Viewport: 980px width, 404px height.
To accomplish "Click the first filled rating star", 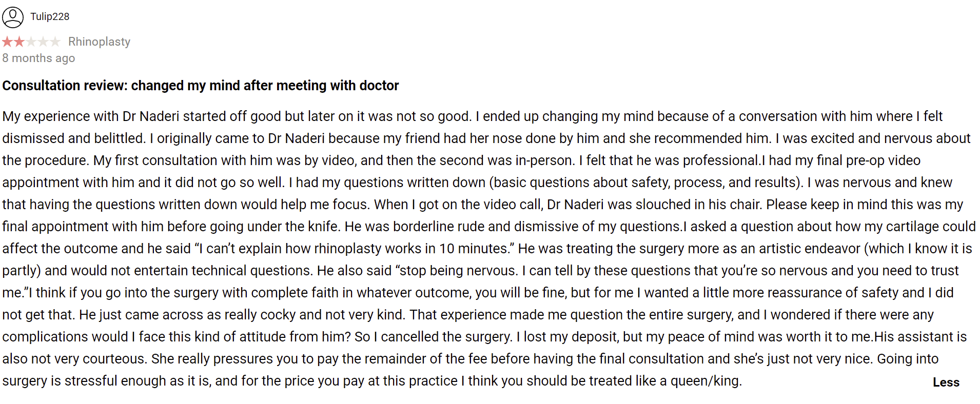I will pyautogui.click(x=7, y=42).
